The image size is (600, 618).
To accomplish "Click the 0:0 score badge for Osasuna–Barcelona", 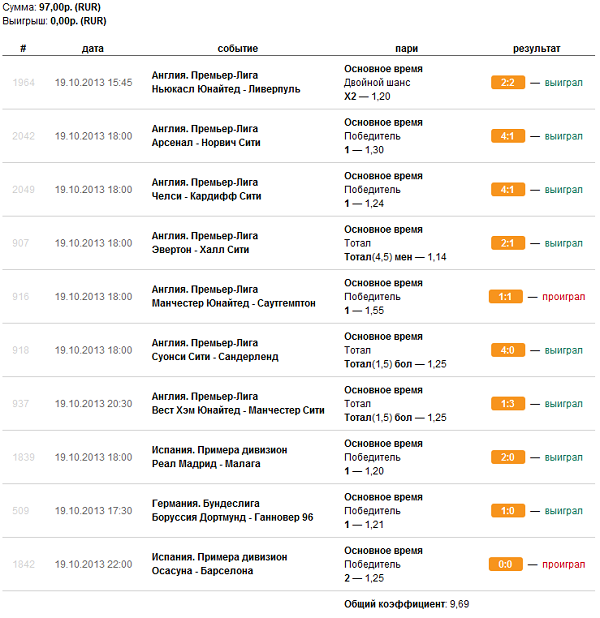I will 505,564.
